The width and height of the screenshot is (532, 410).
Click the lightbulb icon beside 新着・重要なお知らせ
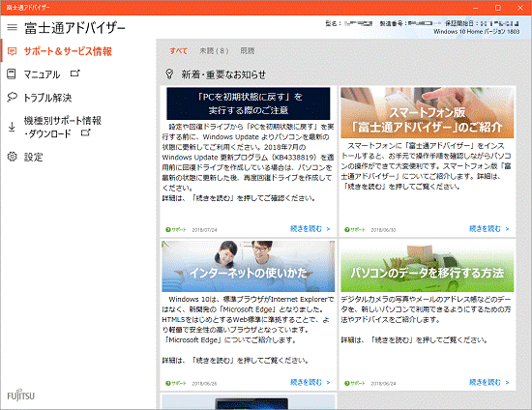point(169,73)
